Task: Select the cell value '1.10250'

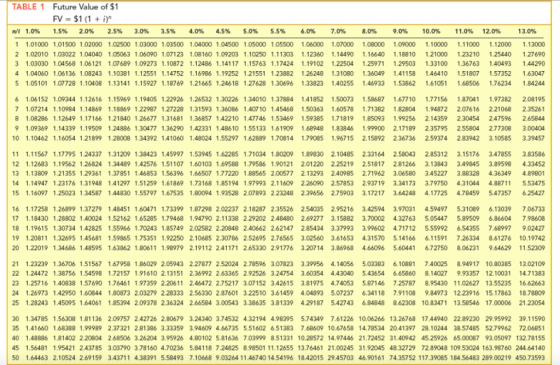Action: coord(255,54)
